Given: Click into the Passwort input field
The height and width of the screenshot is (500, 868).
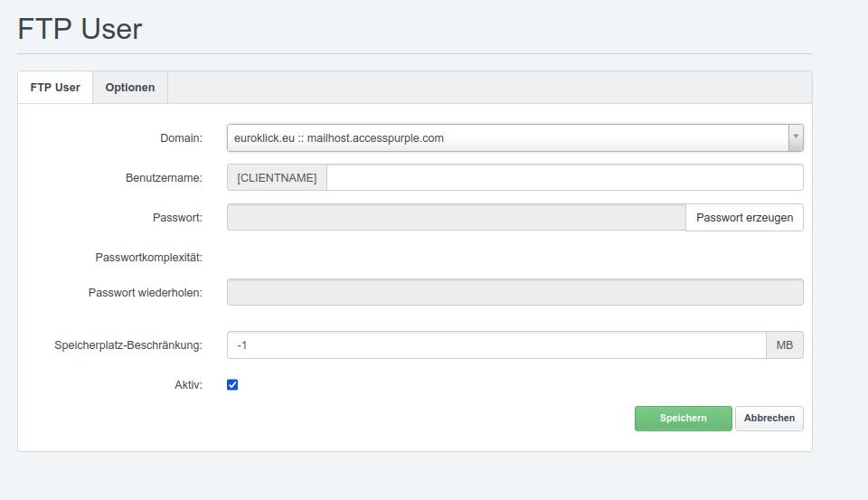Looking at the screenshot, I should [456, 218].
